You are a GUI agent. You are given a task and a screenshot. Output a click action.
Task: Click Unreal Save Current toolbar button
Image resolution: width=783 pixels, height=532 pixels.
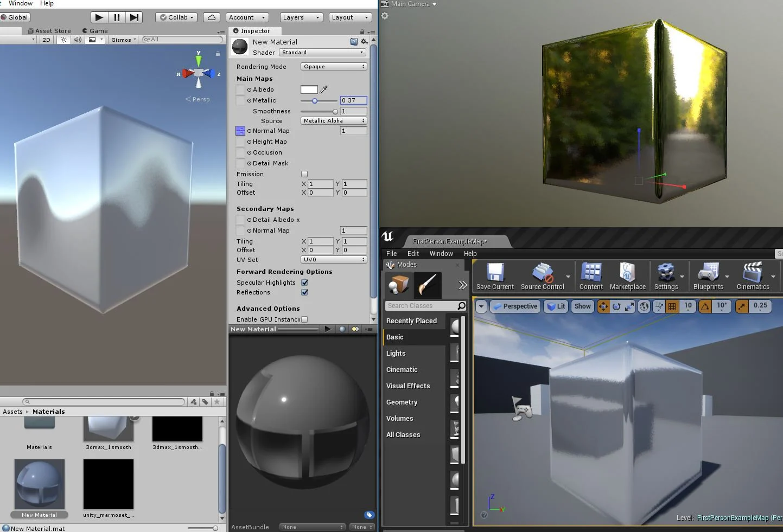click(x=495, y=276)
